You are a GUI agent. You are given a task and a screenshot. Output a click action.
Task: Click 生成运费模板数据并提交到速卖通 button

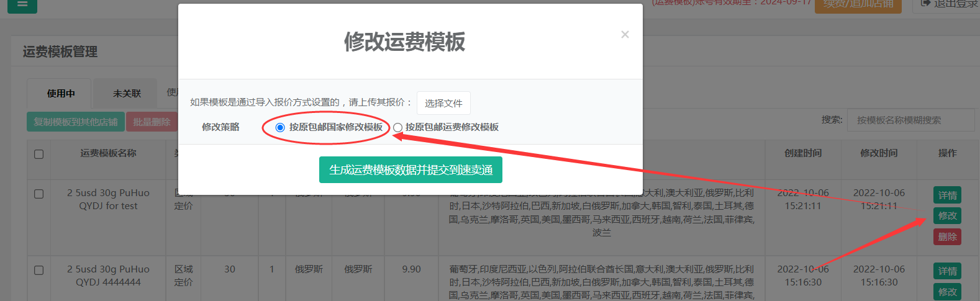point(411,170)
